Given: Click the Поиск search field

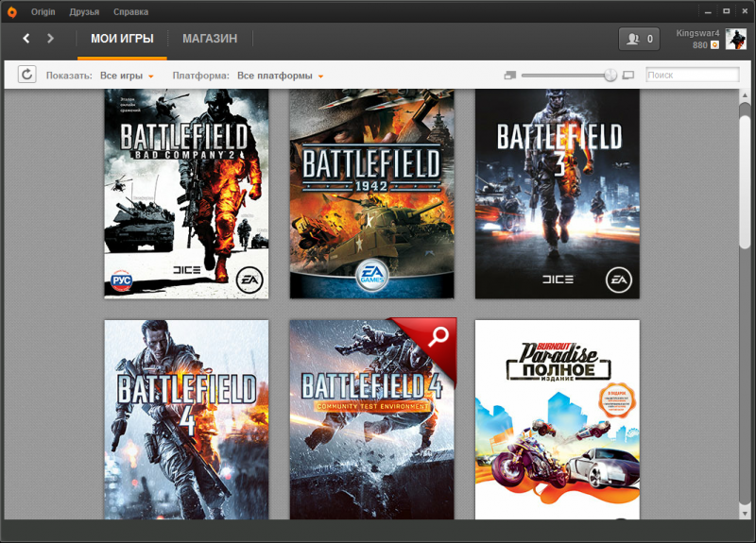Looking at the screenshot, I should click(x=692, y=75).
